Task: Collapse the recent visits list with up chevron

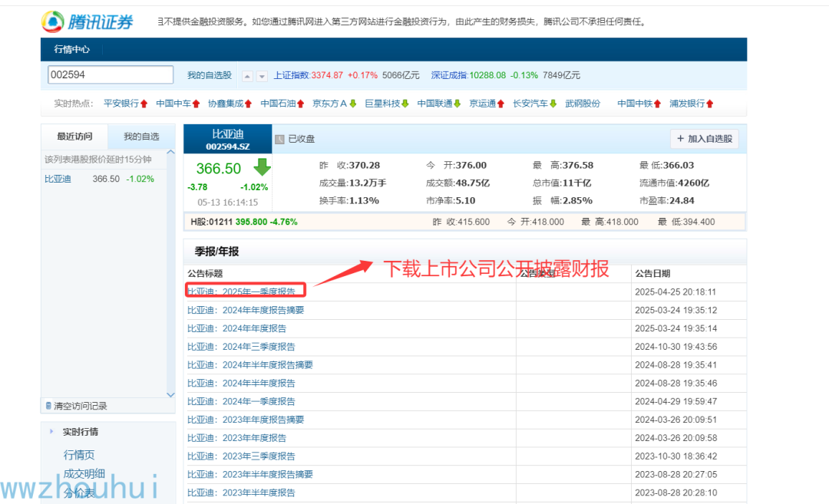Action: [x=170, y=152]
